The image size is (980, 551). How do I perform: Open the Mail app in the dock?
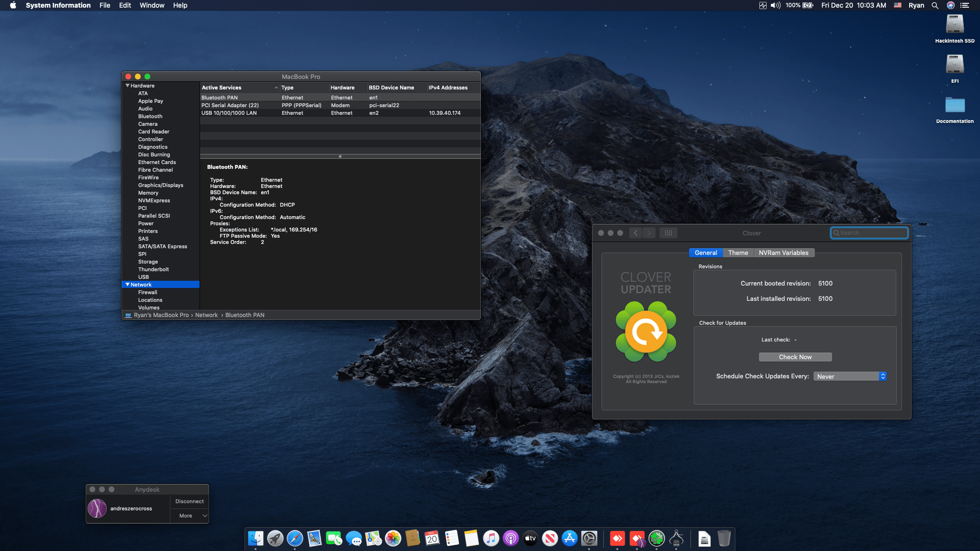(314, 539)
